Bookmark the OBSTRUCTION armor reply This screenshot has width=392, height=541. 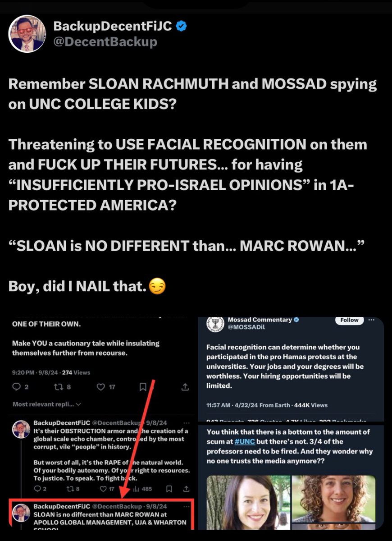point(169,488)
